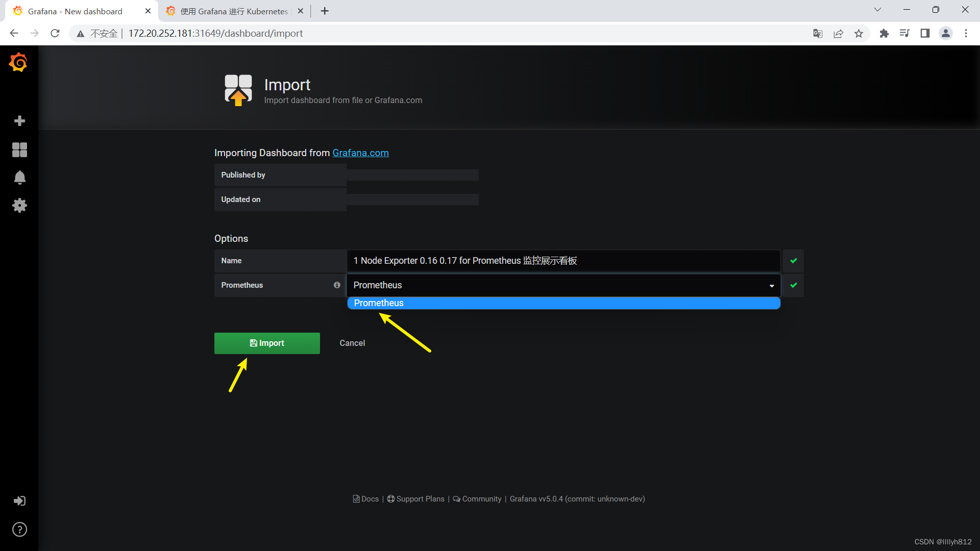The image size is (980, 551).
Task: Open the Grafana.com dashboard source link
Action: (x=360, y=153)
